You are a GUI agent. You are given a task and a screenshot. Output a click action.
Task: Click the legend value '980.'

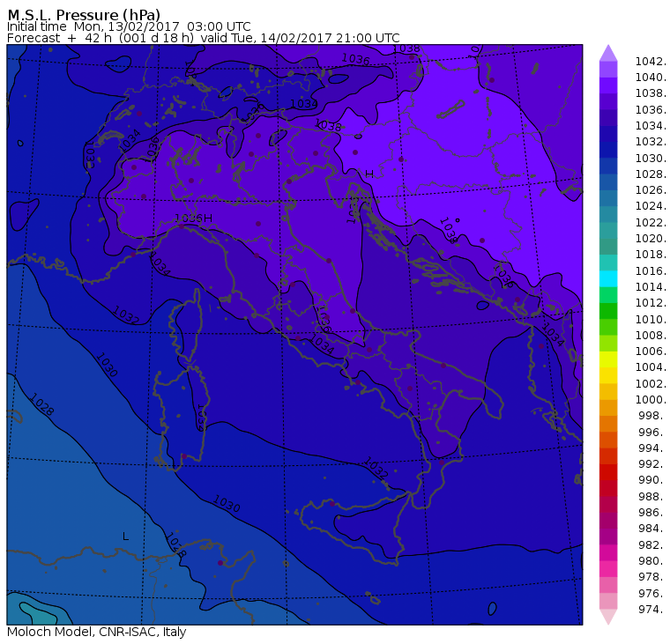tap(652, 560)
